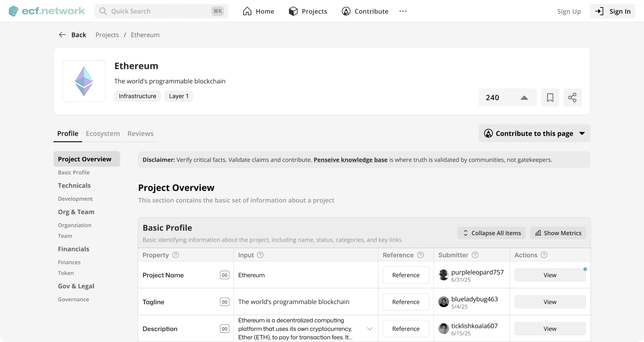Click Collapse All Items button
The height and width of the screenshot is (342, 644).
[492, 233]
